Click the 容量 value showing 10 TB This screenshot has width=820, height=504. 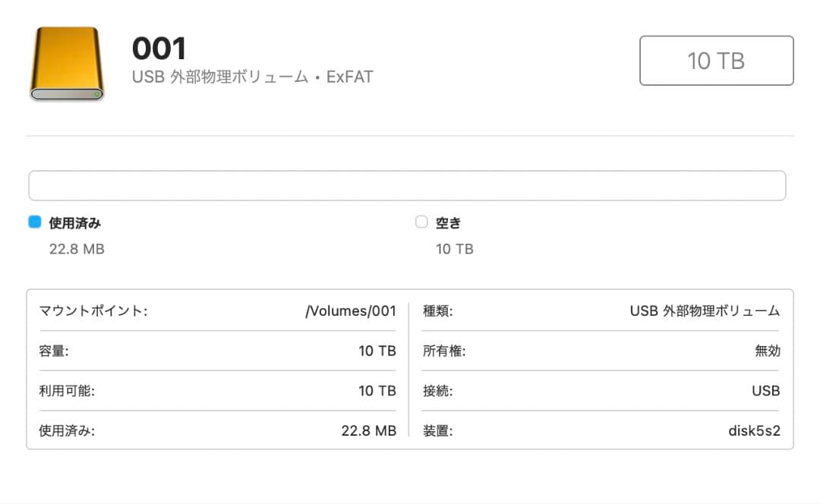pos(377,351)
